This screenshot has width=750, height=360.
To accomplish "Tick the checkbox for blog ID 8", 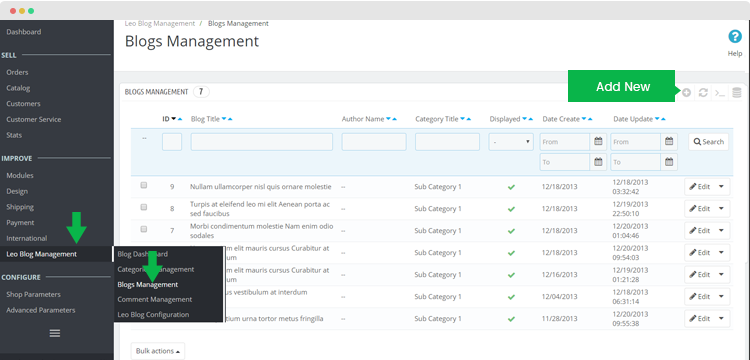I will pos(143,207).
